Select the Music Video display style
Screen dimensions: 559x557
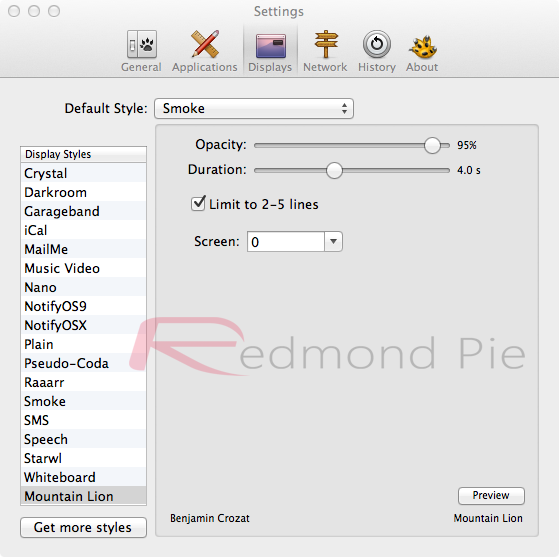83,268
